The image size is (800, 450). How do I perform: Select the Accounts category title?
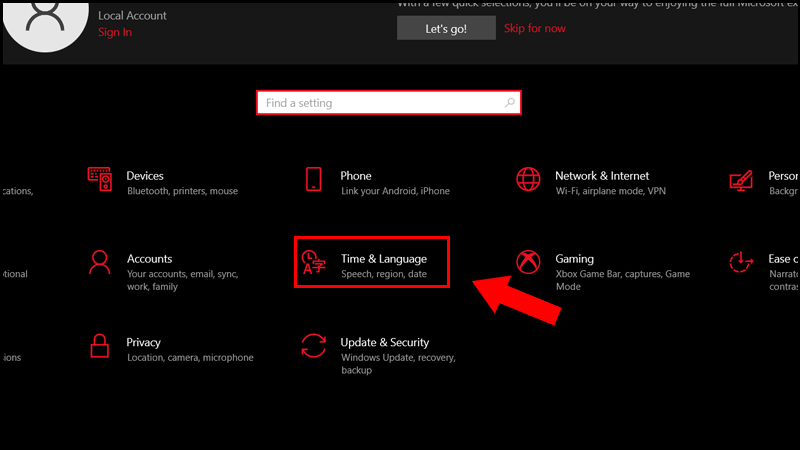[149, 259]
